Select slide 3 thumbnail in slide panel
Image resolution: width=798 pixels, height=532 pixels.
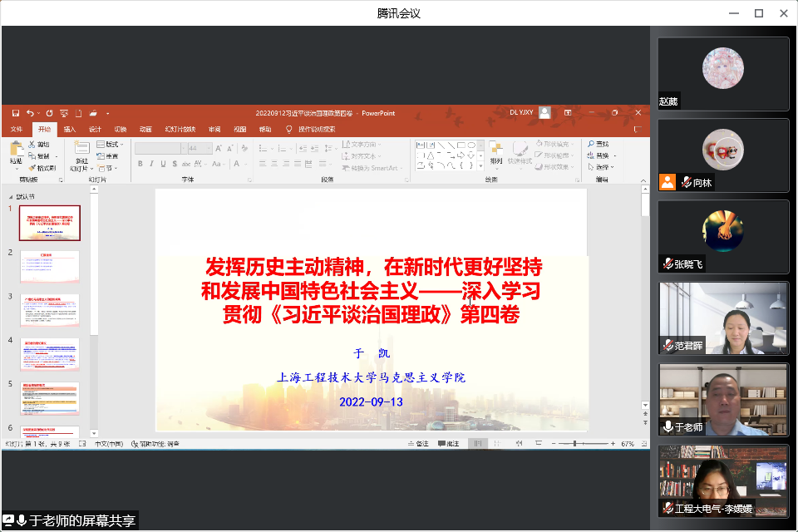(x=50, y=310)
